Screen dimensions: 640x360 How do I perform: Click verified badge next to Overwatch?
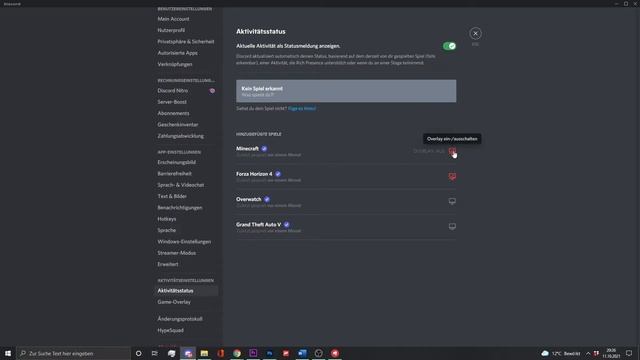click(x=267, y=199)
